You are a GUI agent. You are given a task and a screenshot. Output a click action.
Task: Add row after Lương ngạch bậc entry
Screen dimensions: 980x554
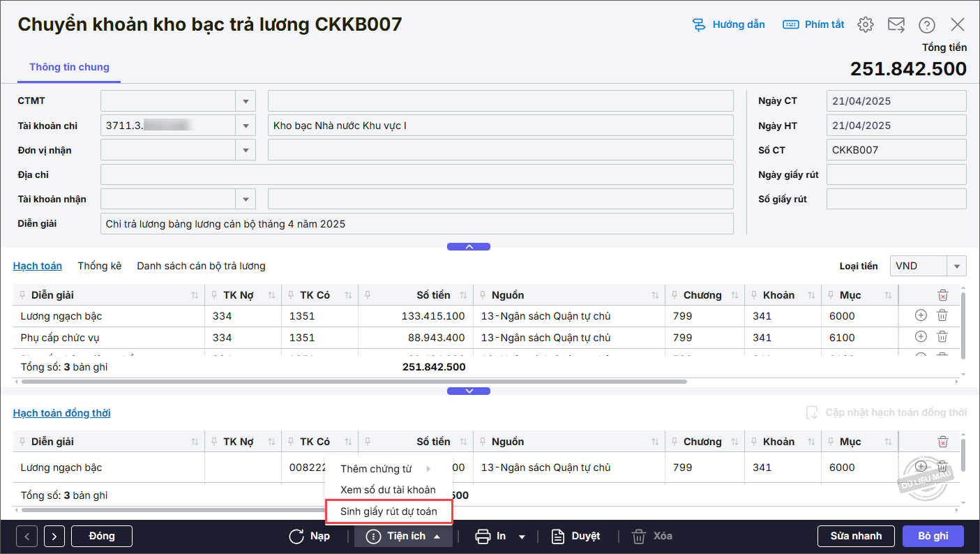tap(921, 316)
